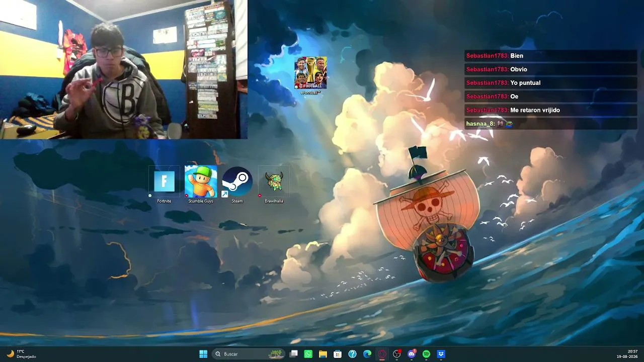Switch to the Opera GX taskbar app
Screen dimensions: 644x362
[x=382, y=354]
